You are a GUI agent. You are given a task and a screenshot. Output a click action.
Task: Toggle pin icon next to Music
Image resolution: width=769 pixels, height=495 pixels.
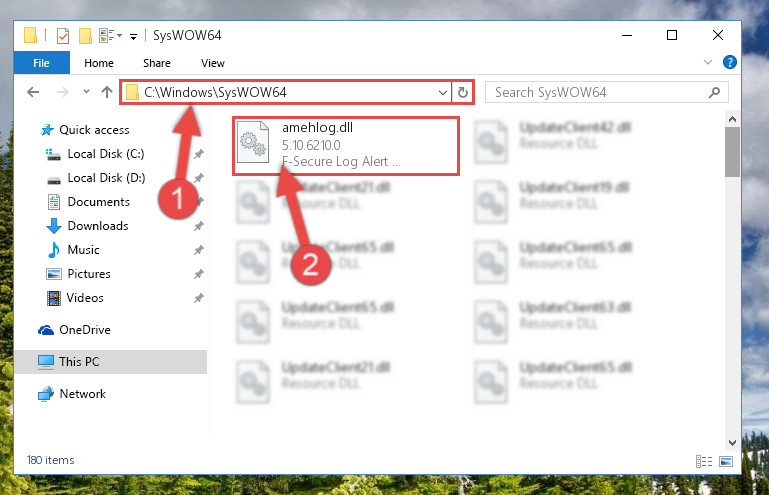click(198, 250)
